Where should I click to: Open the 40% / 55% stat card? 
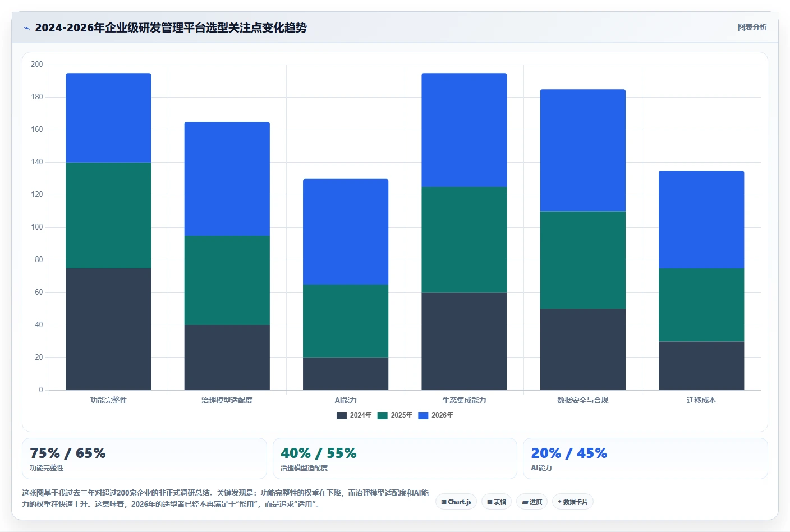coord(394,458)
